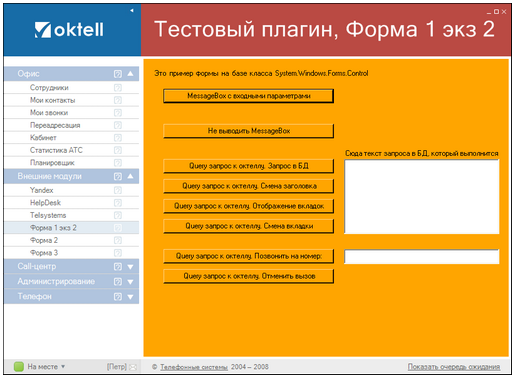Select Форма 1 экз 2 in sidebar

[72, 228]
